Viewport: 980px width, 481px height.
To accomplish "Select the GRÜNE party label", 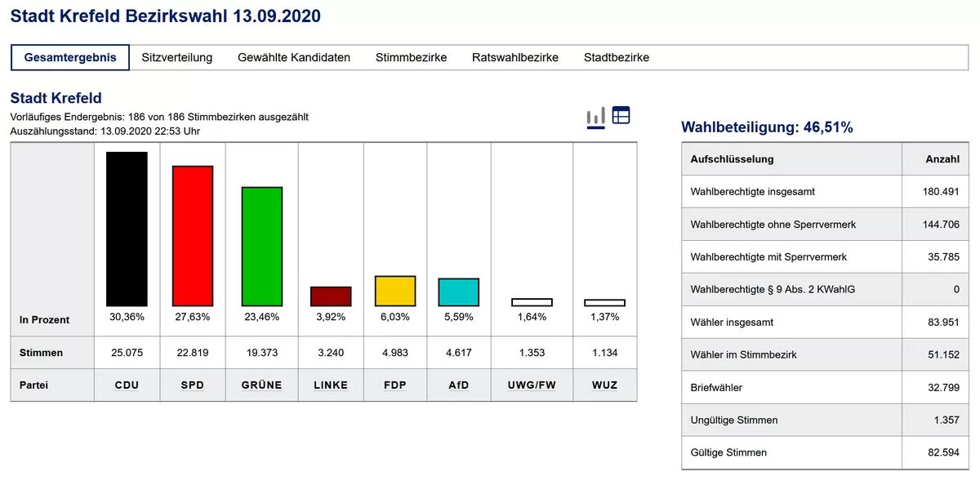I will click(x=261, y=385).
